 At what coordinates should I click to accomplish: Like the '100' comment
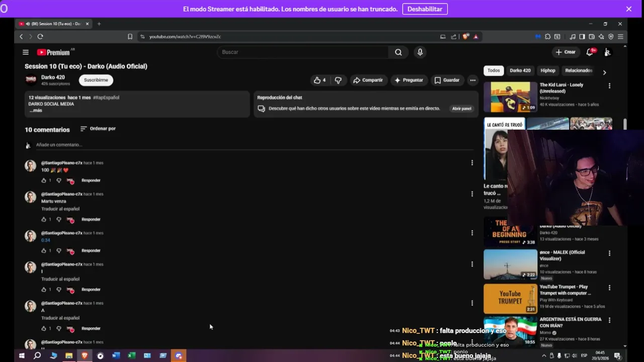pos(44,180)
